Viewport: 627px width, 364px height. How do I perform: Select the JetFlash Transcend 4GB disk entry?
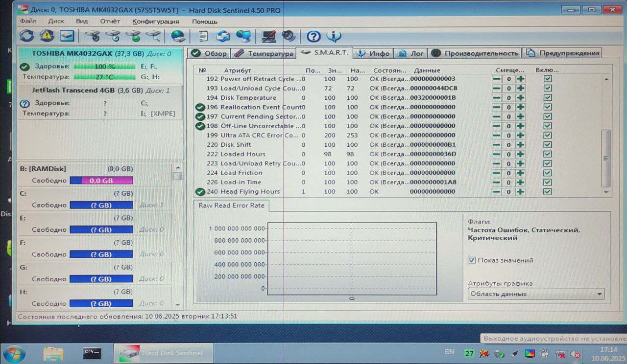tap(100, 91)
